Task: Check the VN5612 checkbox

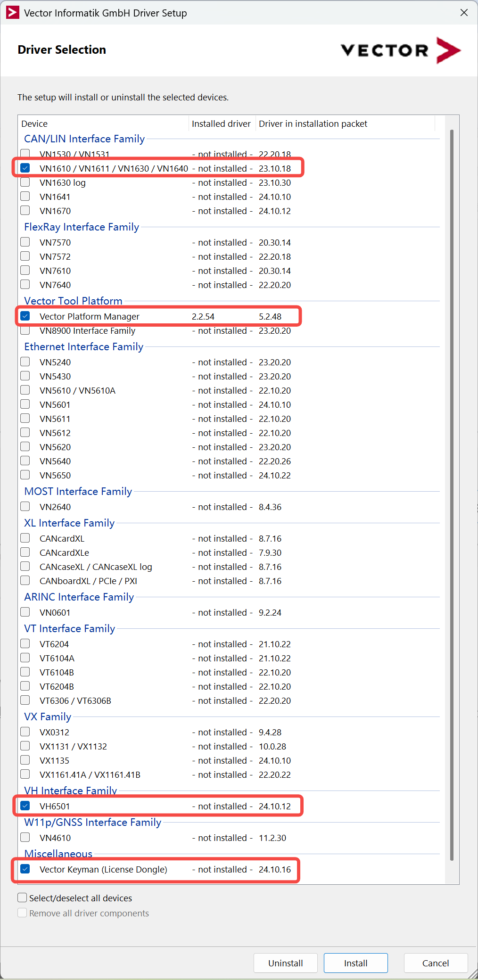Action: point(25,432)
